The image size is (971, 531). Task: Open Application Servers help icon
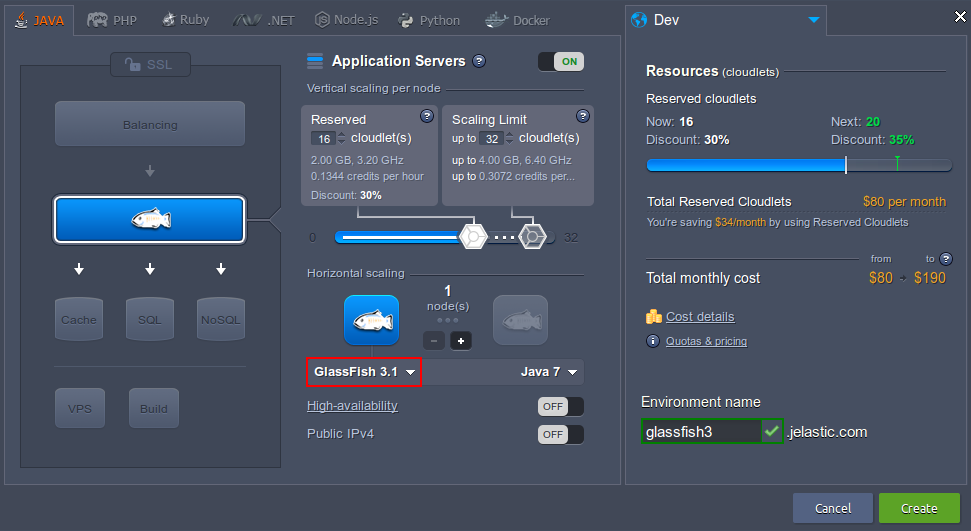(479, 61)
